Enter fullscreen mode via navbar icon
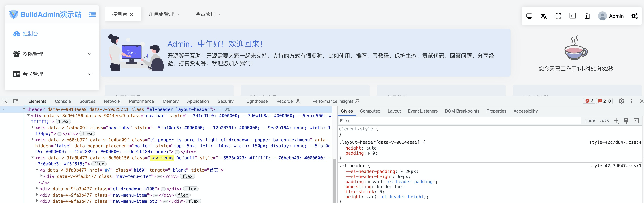Image resolution: width=644 pixels, height=203 pixels. click(558, 16)
